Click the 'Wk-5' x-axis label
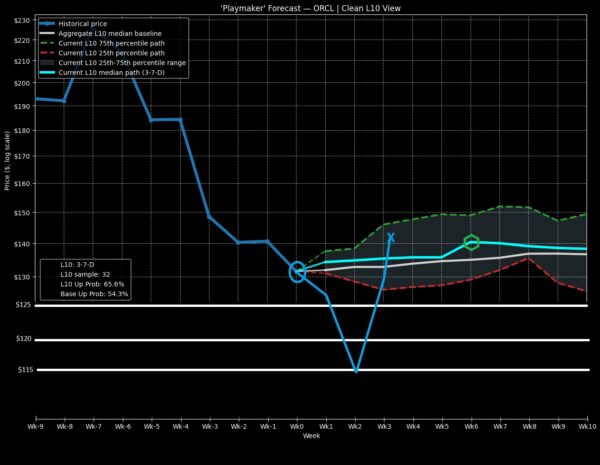Viewport: 600px width, 465px height. pos(152,426)
